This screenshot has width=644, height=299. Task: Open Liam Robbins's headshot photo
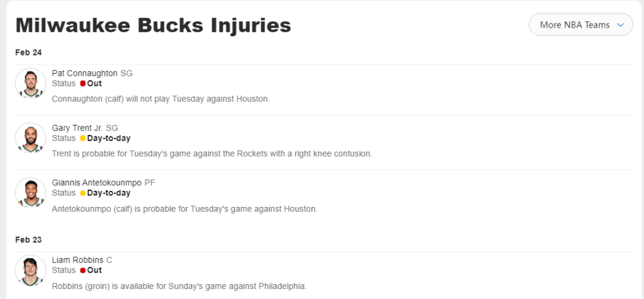point(30,270)
